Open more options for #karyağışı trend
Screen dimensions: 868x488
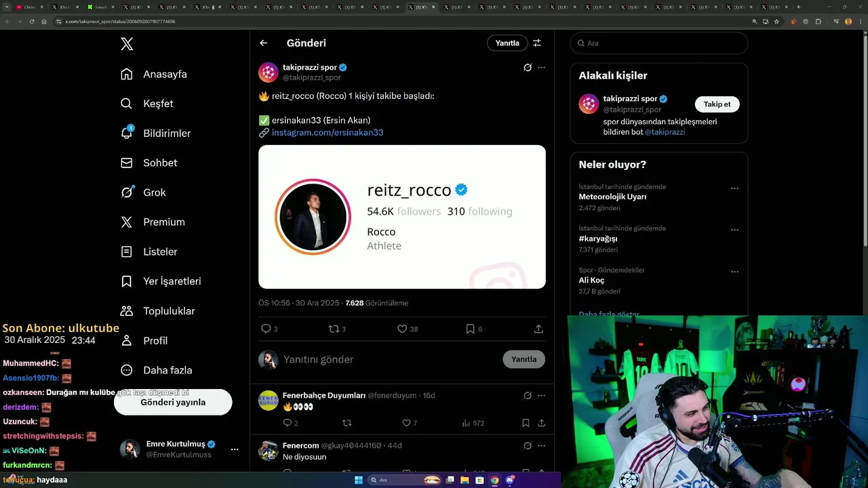[734, 230]
